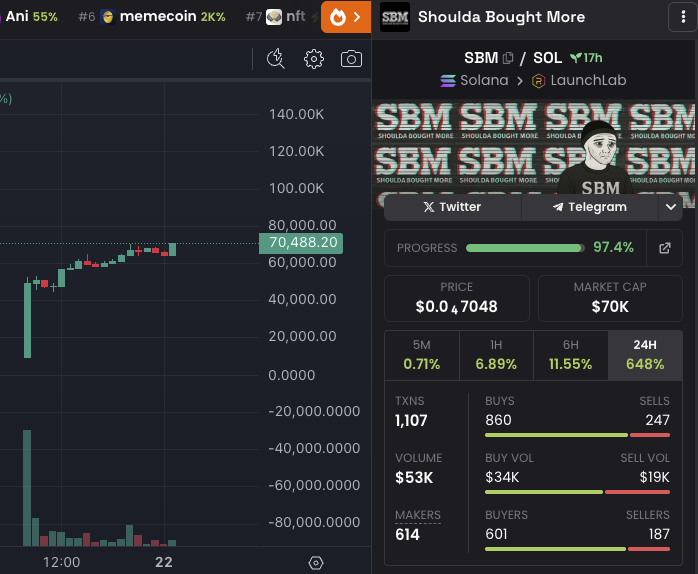Open the quick search lightning icon

coord(276,59)
